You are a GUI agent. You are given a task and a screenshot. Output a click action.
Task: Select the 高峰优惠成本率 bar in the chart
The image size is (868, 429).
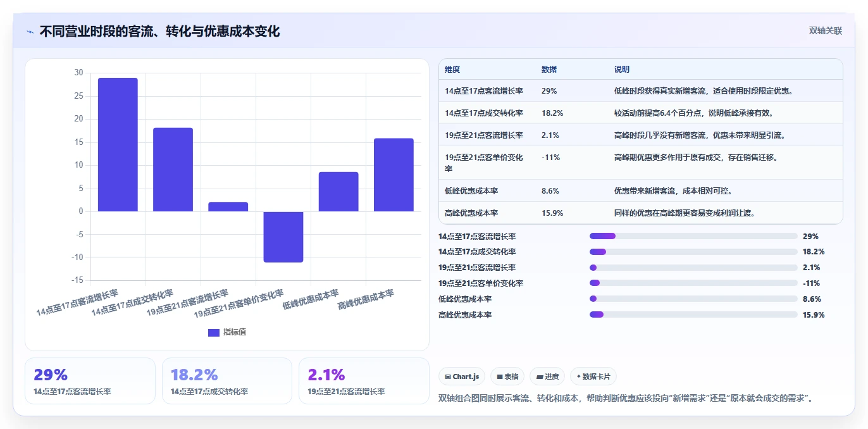[394, 175]
